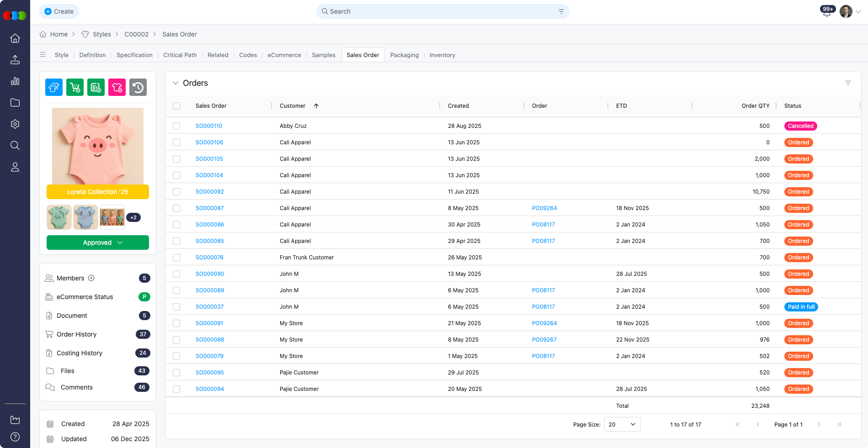Click the green shopping cart icon button

coord(75,87)
